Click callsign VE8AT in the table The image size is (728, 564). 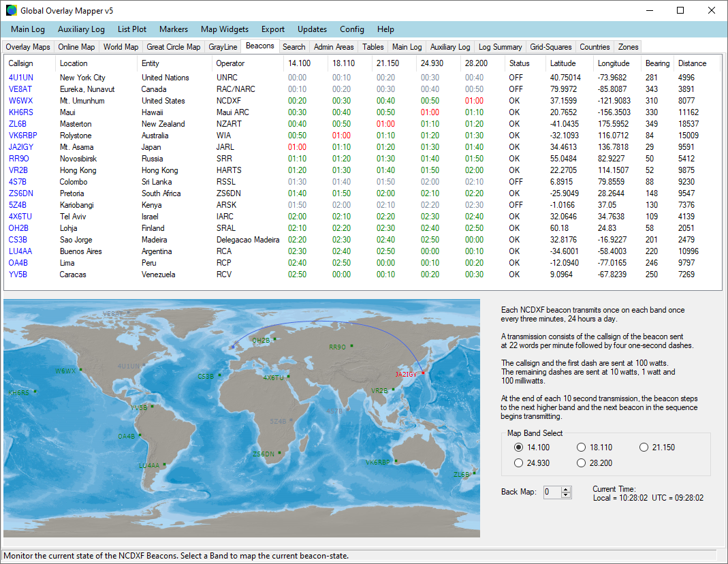20,89
